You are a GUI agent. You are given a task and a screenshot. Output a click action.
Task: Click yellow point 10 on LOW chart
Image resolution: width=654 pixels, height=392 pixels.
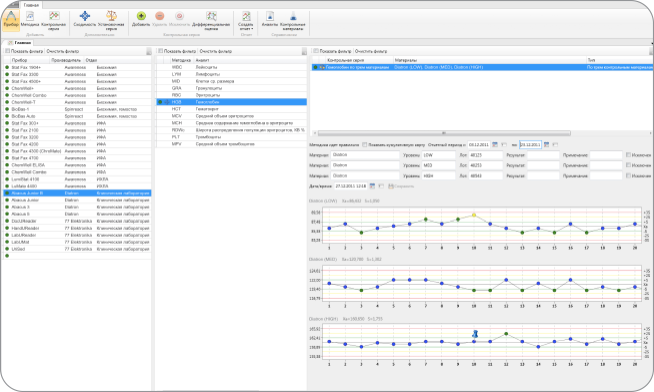tap(474, 215)
